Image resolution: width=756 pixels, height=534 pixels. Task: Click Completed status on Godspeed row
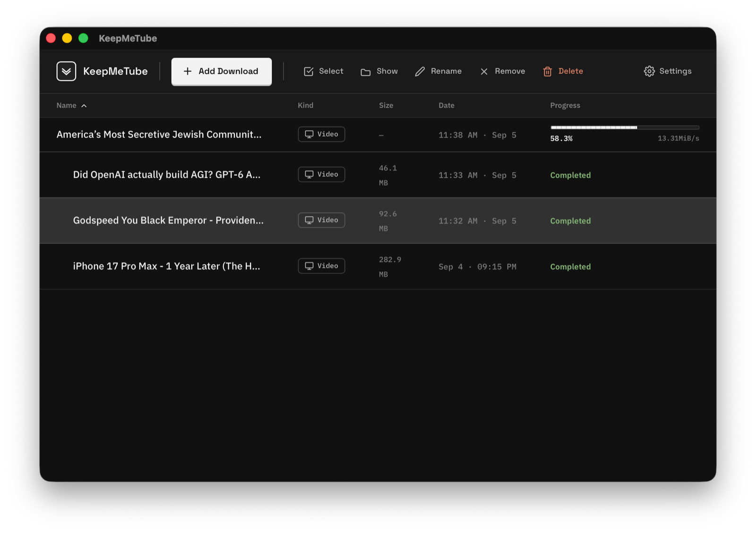[x=570, y=221]
